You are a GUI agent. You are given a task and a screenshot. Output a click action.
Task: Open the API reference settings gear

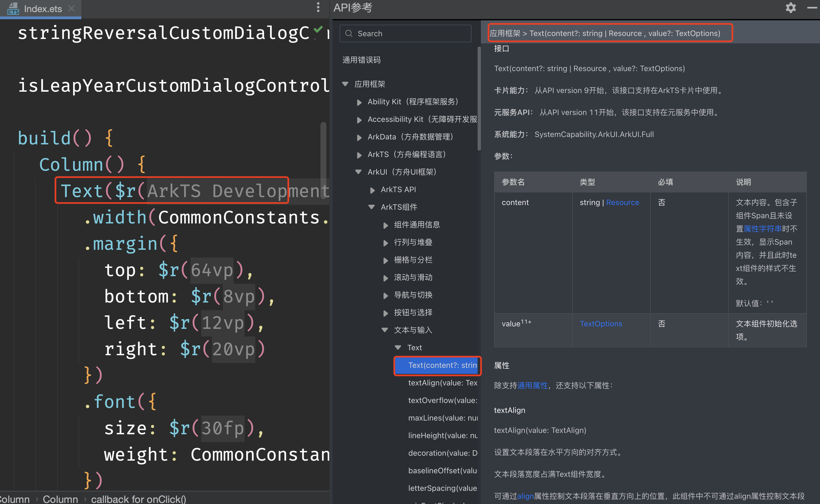(x=790, y=8)
